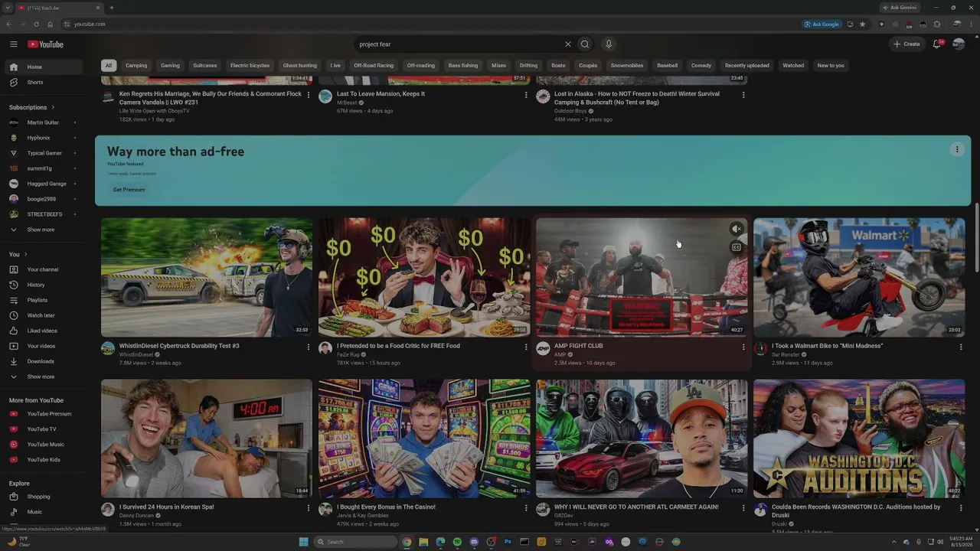Open File Explorer from the taskbar
The image size is (980, 551).
tap(423, 542)
